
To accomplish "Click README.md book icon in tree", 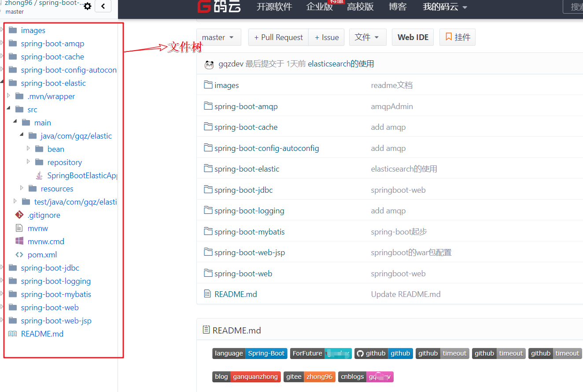I will click(x=12, y=334).
